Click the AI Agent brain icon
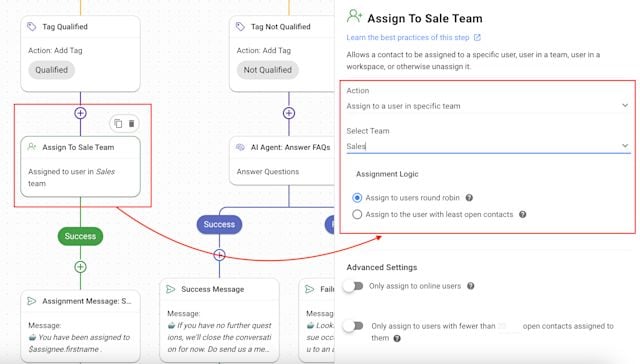The height and width of the screenshot is (364, 640). click(240, 147)
